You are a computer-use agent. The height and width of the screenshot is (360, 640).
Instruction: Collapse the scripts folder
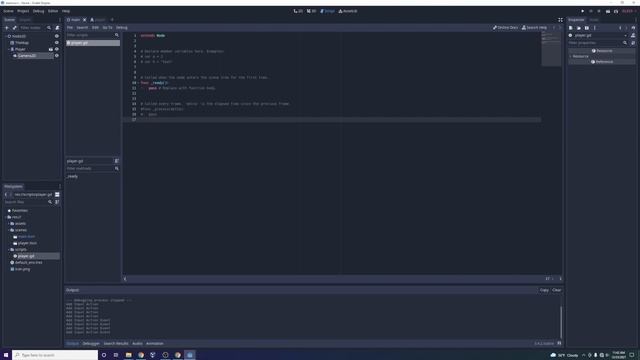(x=9, y=249)
